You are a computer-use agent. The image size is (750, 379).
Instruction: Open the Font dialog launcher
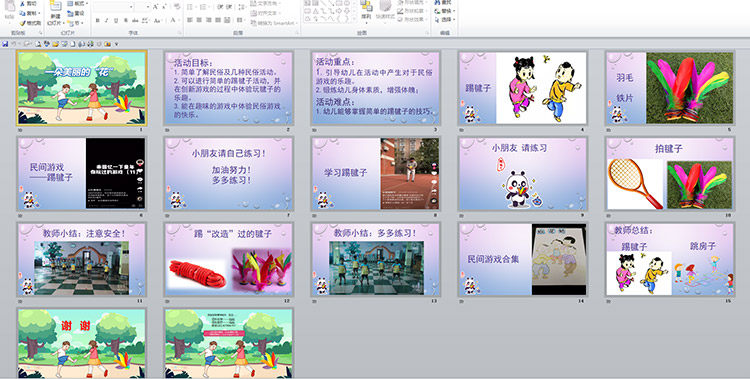(x=179, y=33)
